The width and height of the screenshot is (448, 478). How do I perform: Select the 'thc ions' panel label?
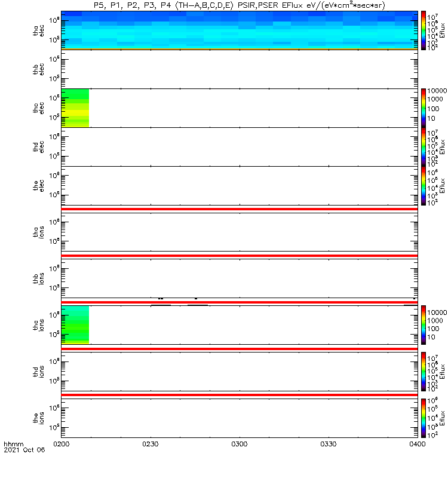pyautogui.click(x=38, y=325)
